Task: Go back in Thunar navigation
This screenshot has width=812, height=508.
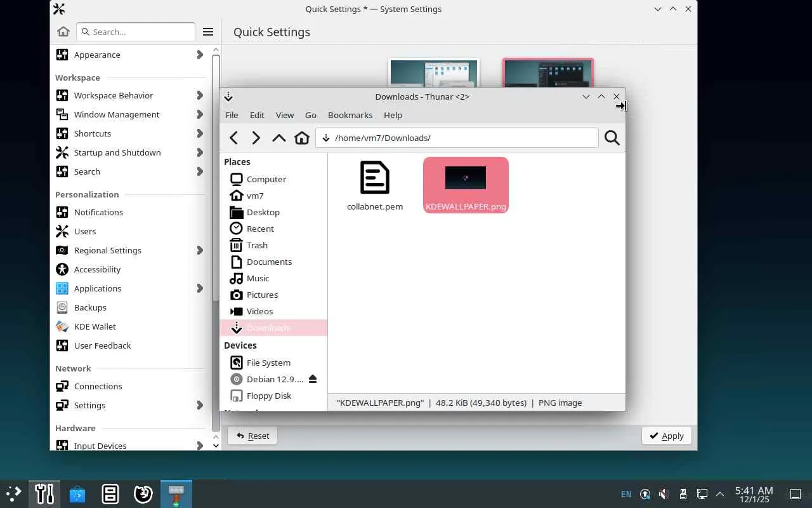Action: pos(233,138)
